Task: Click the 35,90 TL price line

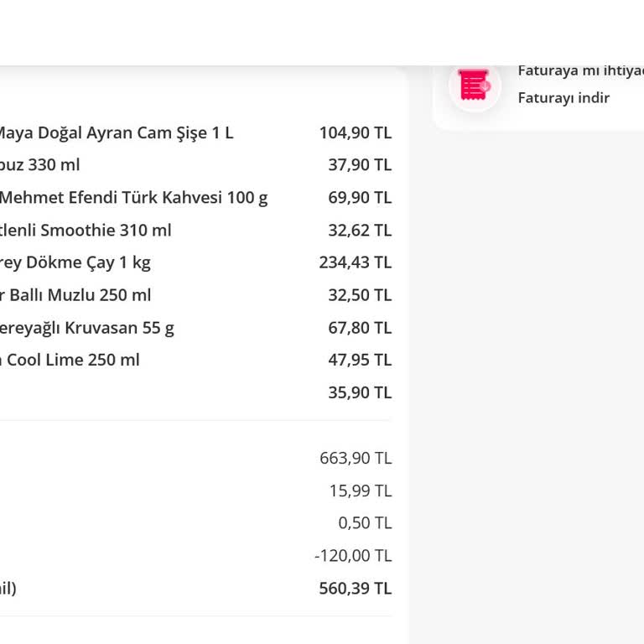Action: [x=360, y=392]
